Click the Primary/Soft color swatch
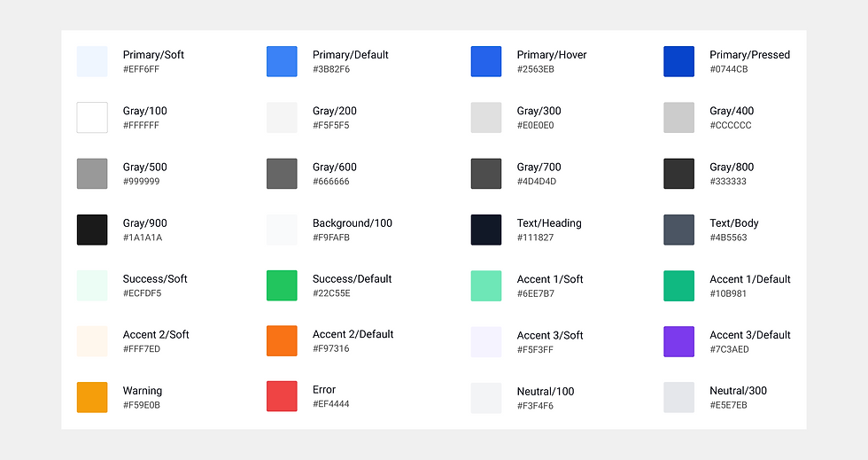The image size is (868, 460). 92,61
